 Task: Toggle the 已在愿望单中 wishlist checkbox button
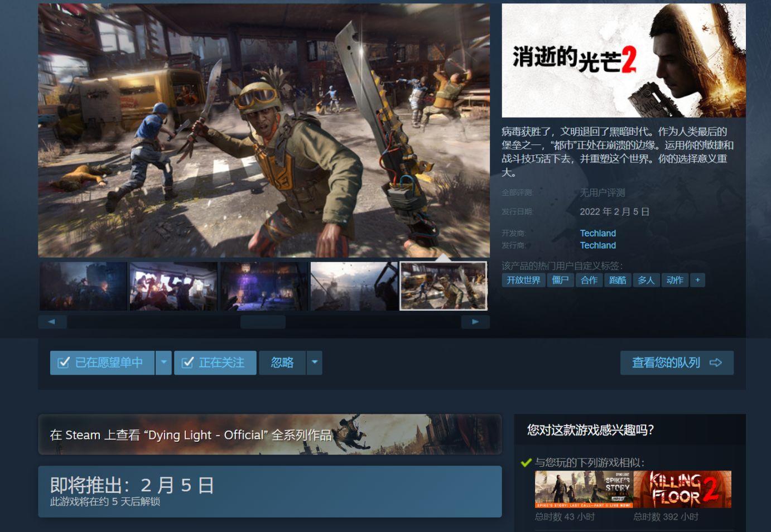102,363
